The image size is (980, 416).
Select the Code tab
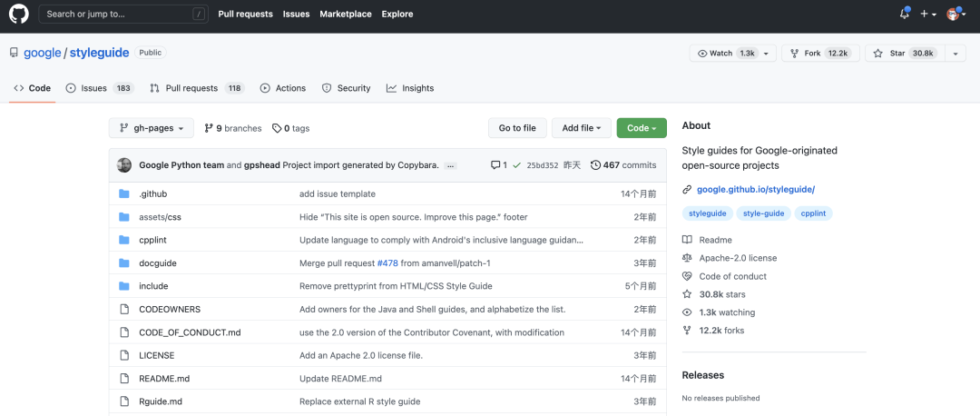click(33, 88)
